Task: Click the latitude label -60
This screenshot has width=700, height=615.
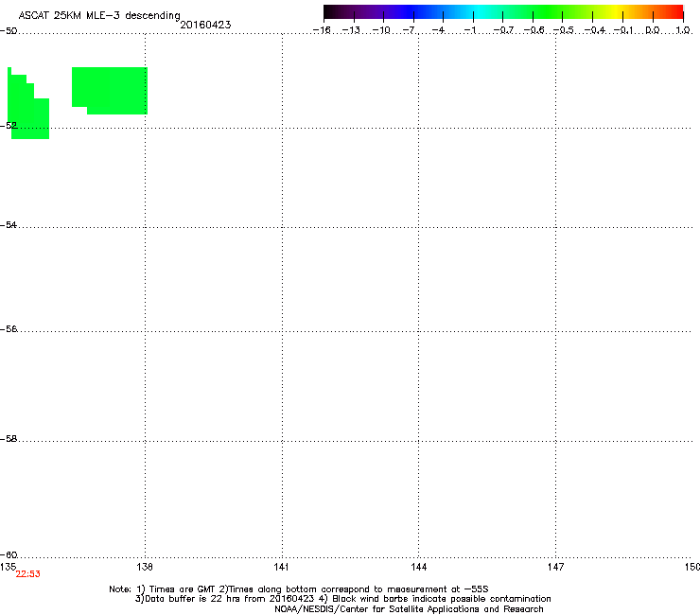Action: (x=9, y=554)
